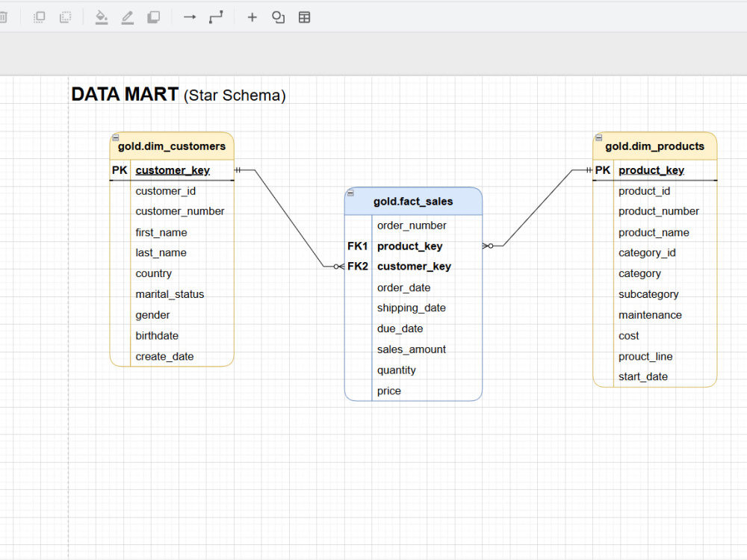
Task: Collapse the gold.fact_sales table
Action: tap(350, 193)
